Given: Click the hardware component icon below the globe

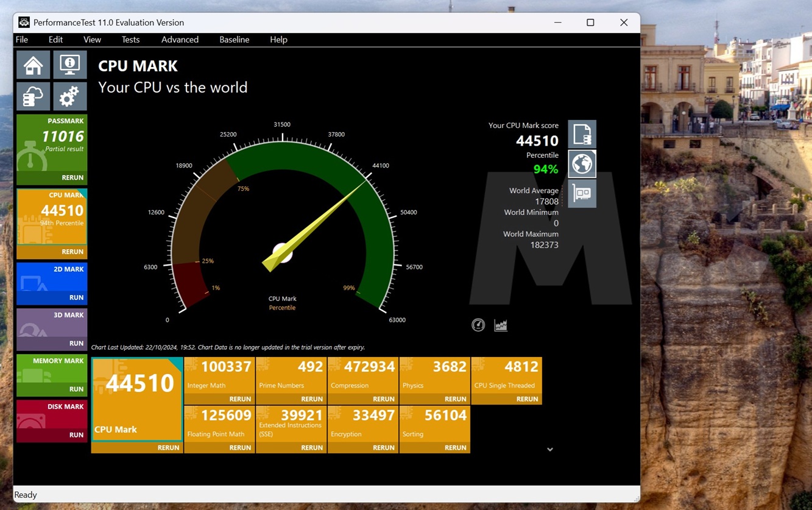Looking at the screenshot, I should pos(582,194).
